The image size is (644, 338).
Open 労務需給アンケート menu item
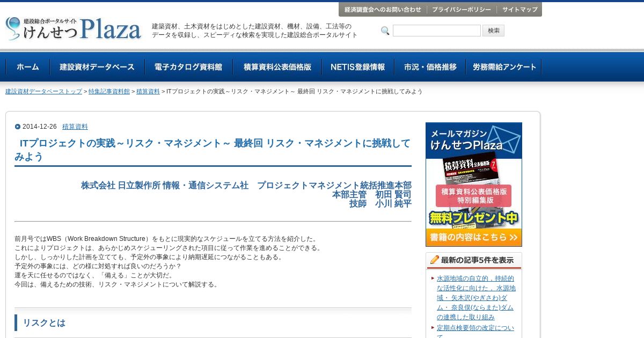pos(504,67)
